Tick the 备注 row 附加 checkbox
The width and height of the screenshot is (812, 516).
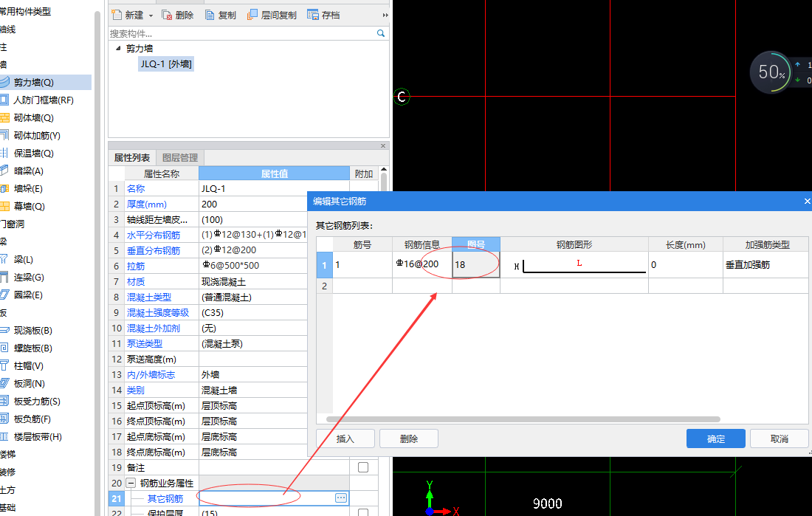363,467
